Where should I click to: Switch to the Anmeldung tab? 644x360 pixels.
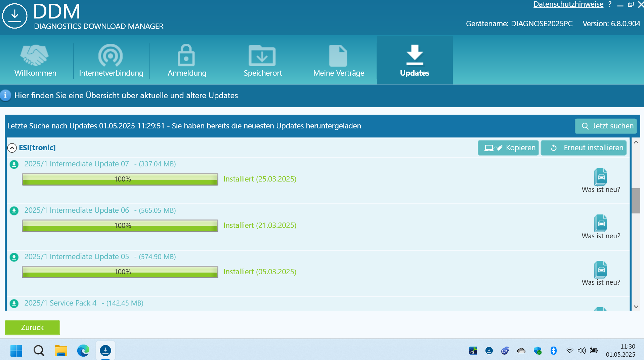pyautogui.click(x=187, y=60)
